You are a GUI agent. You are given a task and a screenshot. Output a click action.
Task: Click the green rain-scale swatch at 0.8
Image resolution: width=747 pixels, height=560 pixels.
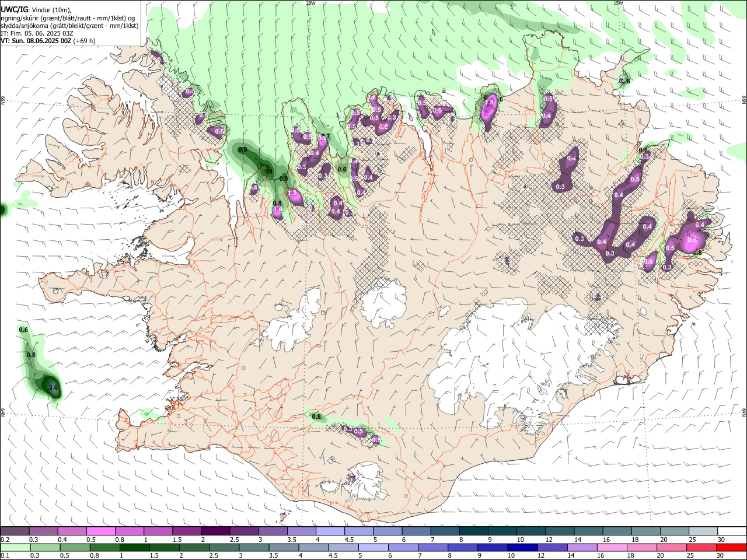105,547
